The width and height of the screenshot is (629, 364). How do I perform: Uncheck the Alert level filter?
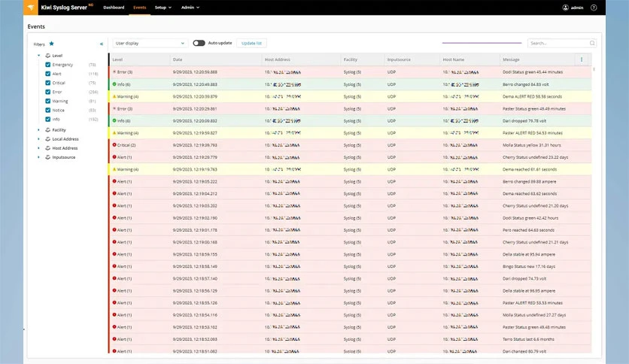(47, 74)
